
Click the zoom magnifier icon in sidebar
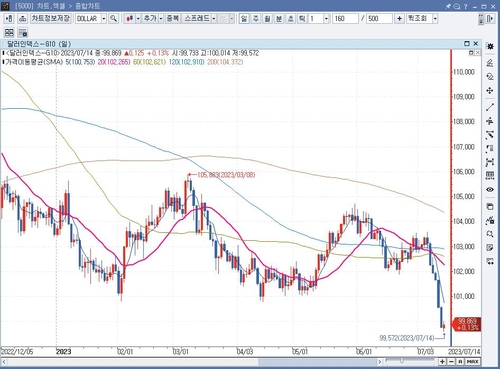[x=490, y=234]
